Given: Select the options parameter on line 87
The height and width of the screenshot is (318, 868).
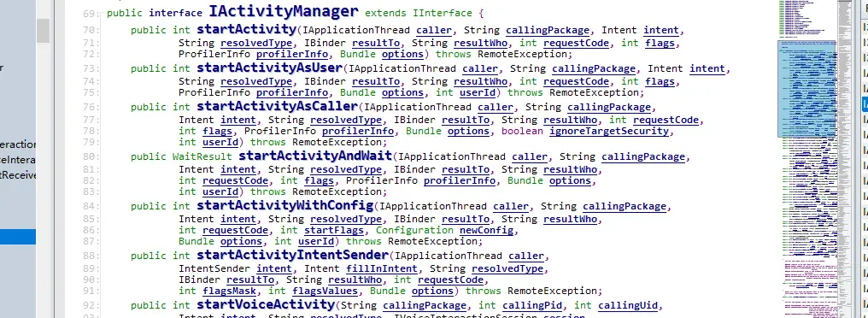Looking at the screenshot, I should (242, 242).
